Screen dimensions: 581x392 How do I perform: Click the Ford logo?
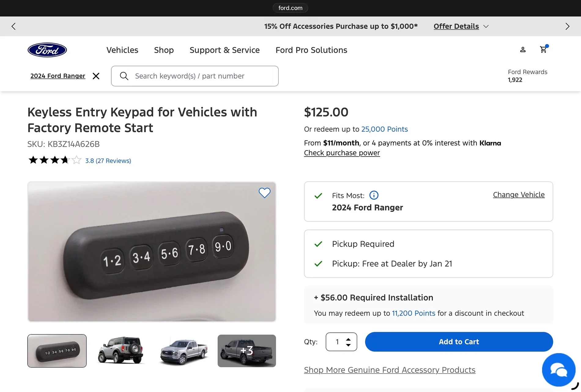[x=47, y=50]
